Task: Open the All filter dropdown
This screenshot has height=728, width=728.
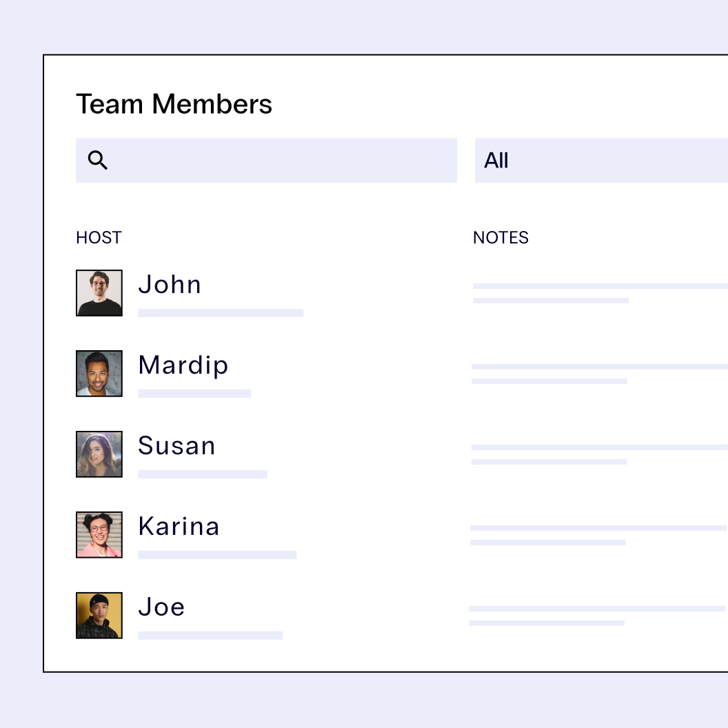Action: click(x=600, y=161)
